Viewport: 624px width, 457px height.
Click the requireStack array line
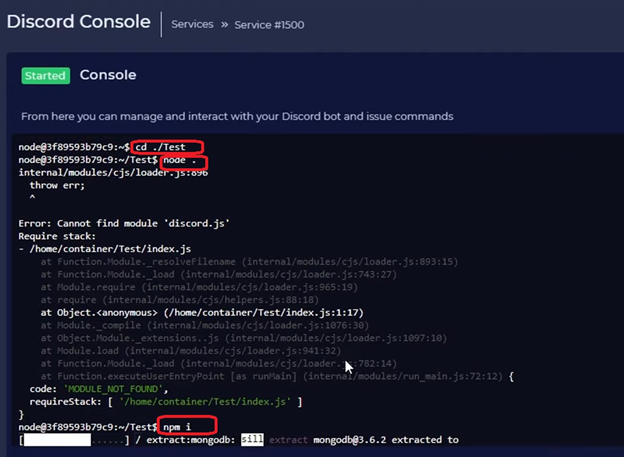pyautogui.click(x=166, y=402)
